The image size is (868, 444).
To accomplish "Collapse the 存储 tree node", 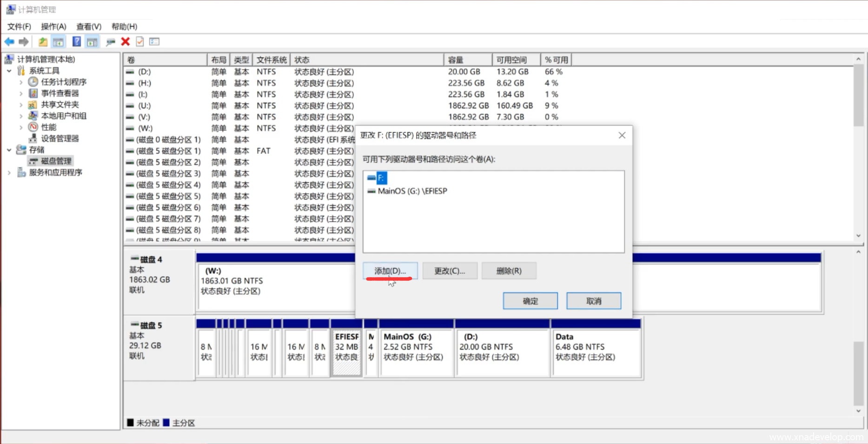I will point(9,150).
